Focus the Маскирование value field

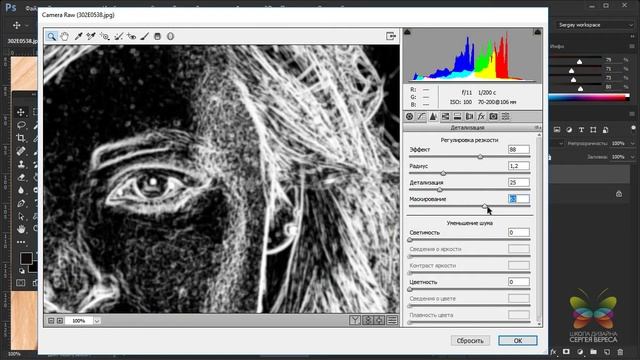(x=519, y=199)
